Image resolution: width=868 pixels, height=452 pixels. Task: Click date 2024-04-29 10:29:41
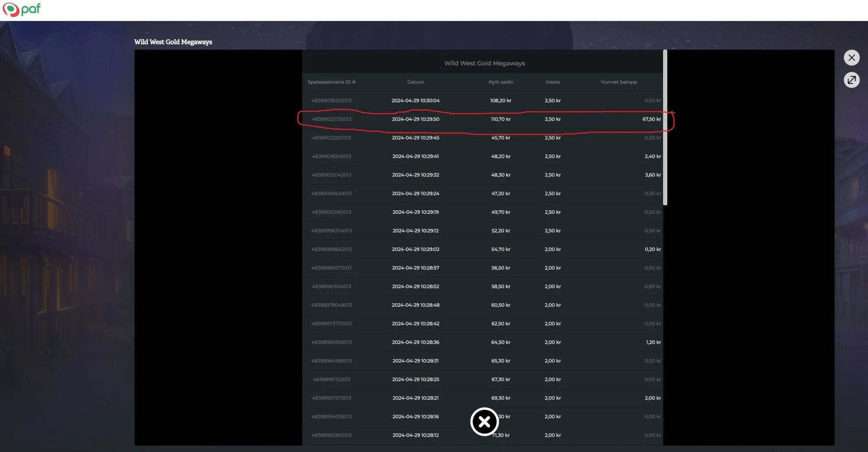pos(416,156)
